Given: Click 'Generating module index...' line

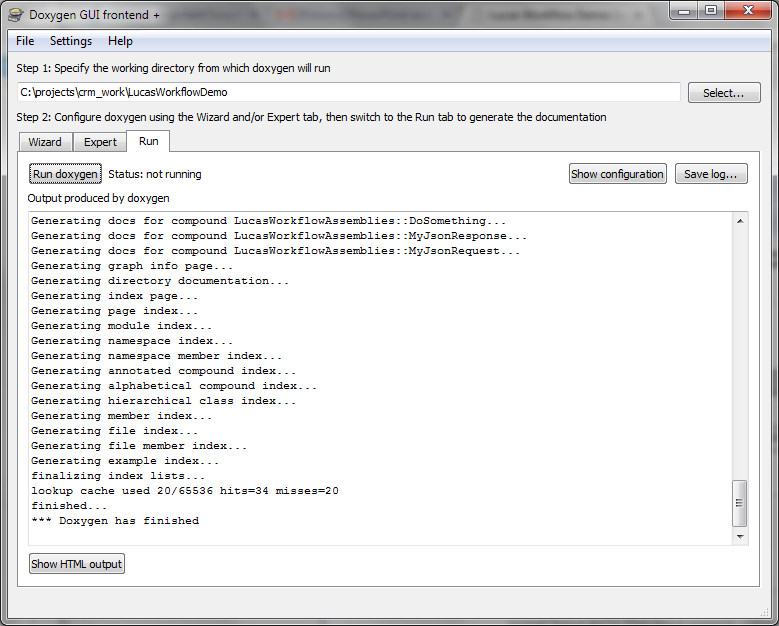Looking at the screenshot, I should tap(121, 326).
